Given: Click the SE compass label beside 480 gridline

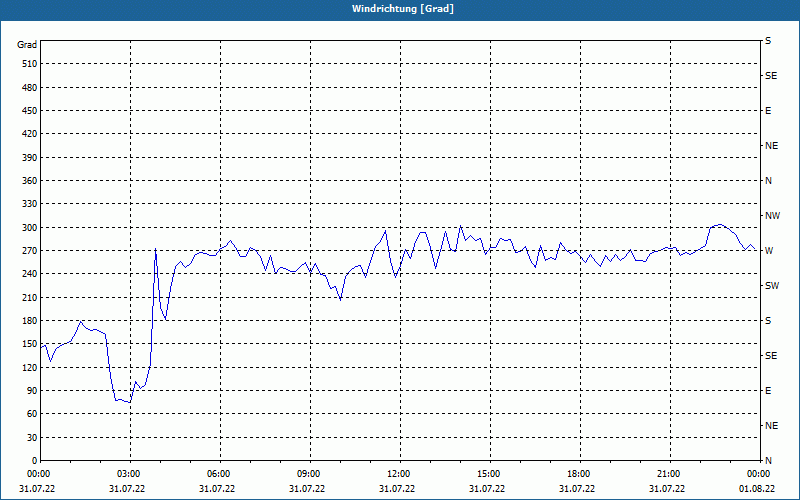Looking at the screenshot, I should click(771, 76).
